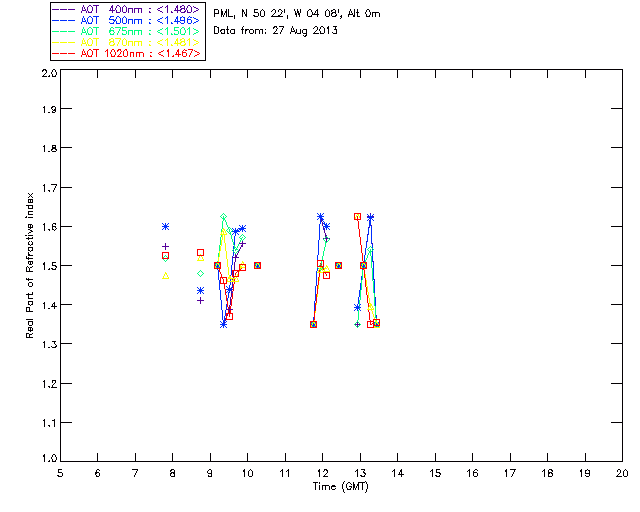640x512 pixels.
Task: Click the legend entry AOT 1020nm <1.467>
Action: (x=127, y=53)
